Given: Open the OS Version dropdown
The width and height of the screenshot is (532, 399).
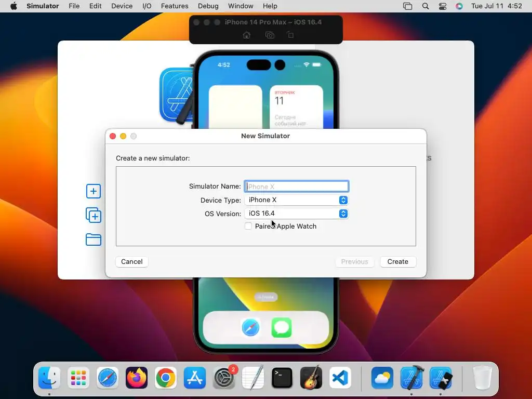Looking at the screenshot, I should (297, 214).
